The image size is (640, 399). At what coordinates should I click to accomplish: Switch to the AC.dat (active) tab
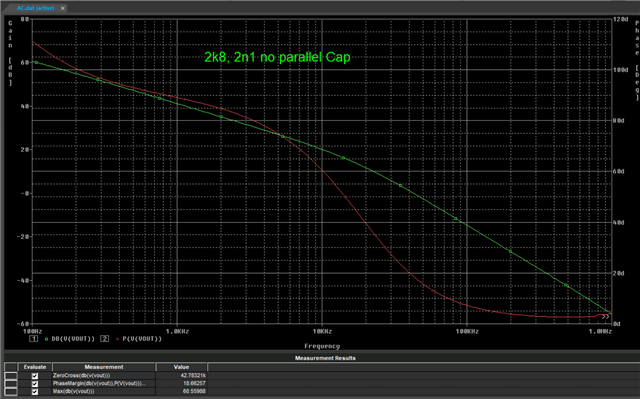click(x=36, y=8)
